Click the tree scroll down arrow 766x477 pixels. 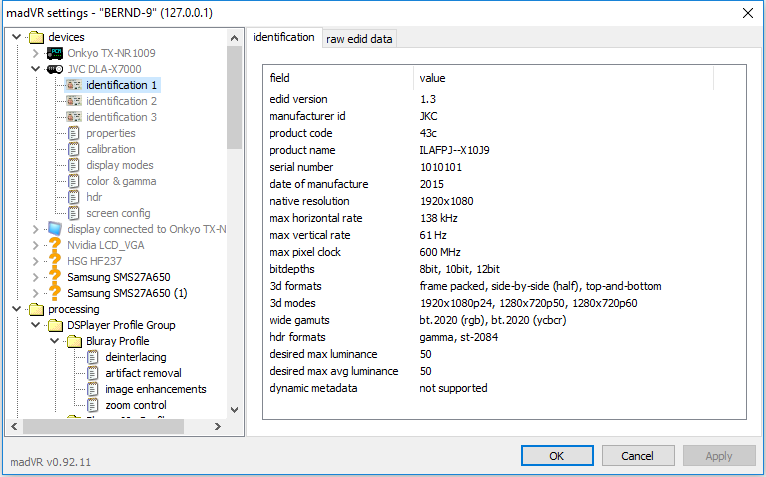234,410
